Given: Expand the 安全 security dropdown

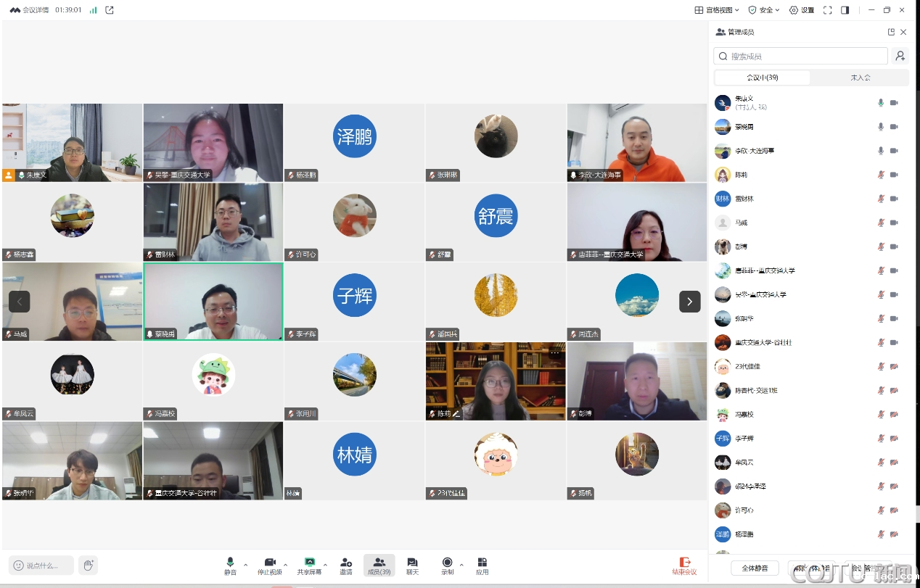Looking at the screenshot, I should click(764, 10).
